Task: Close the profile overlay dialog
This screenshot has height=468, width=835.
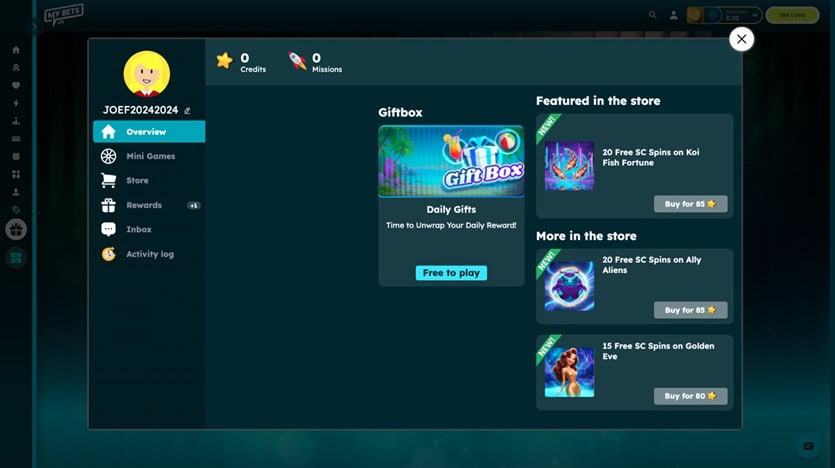Action: [x=741, y=39]
